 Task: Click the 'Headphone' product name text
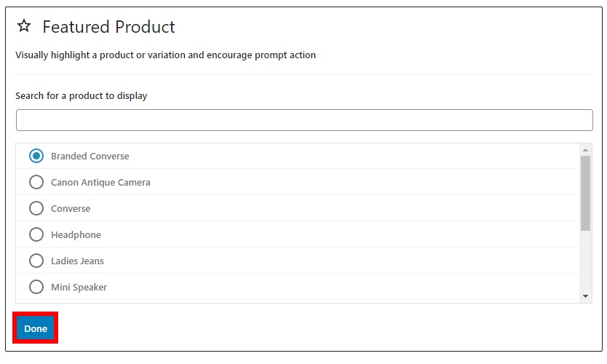tap(76, 235)
